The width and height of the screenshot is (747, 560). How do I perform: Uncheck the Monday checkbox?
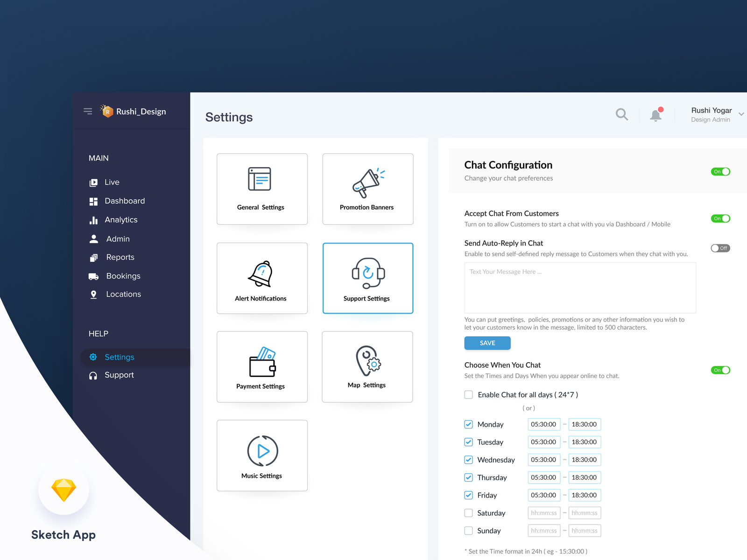[x=468, y=424]
